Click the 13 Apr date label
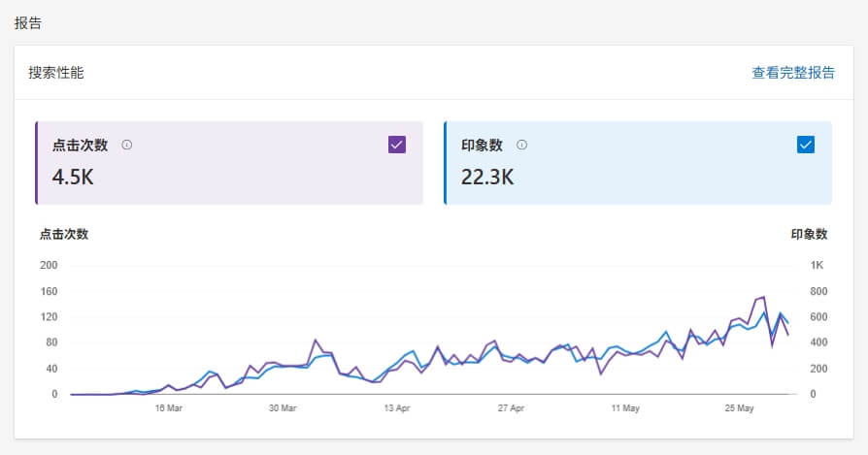 pos(397,408)
